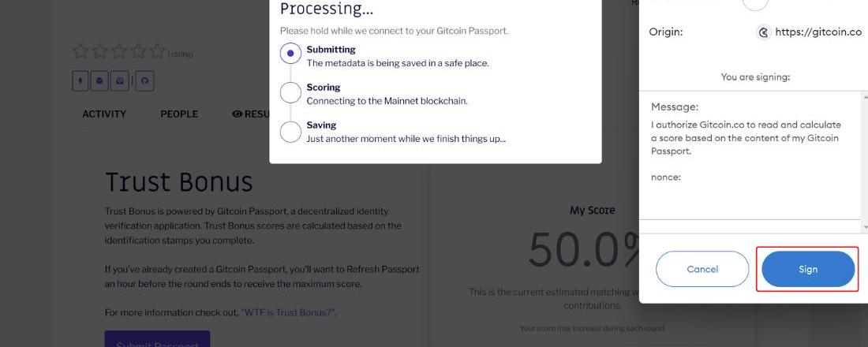Click the mail envelope icon button
The height and width of the screenshot is (347, 868).
[121, 80]
